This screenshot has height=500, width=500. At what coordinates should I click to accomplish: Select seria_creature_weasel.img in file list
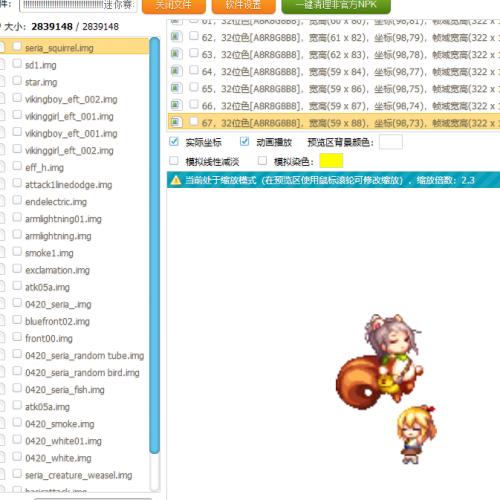[x=79, y=475]
